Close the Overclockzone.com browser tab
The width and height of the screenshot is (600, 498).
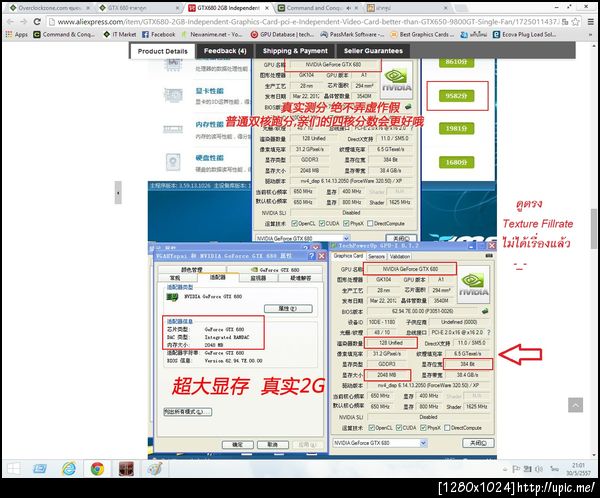[88, 8]
